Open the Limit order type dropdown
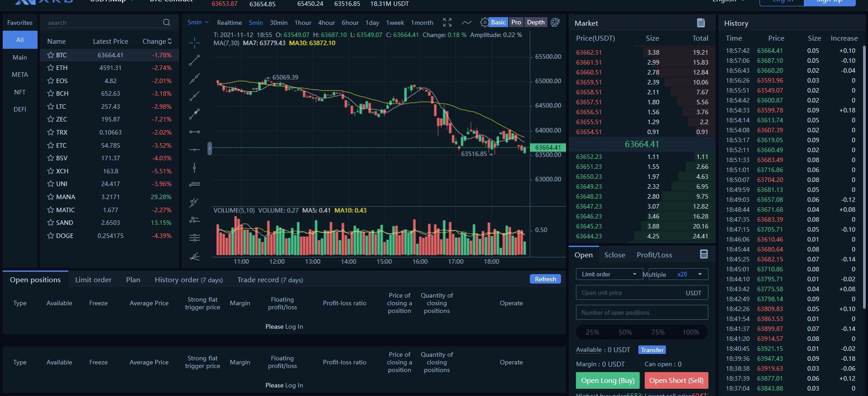868x396 pixels. pos(609,274)
